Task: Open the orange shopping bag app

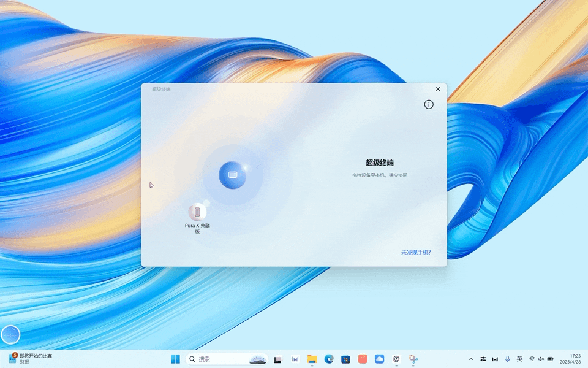Action: (x=363, y=359)
